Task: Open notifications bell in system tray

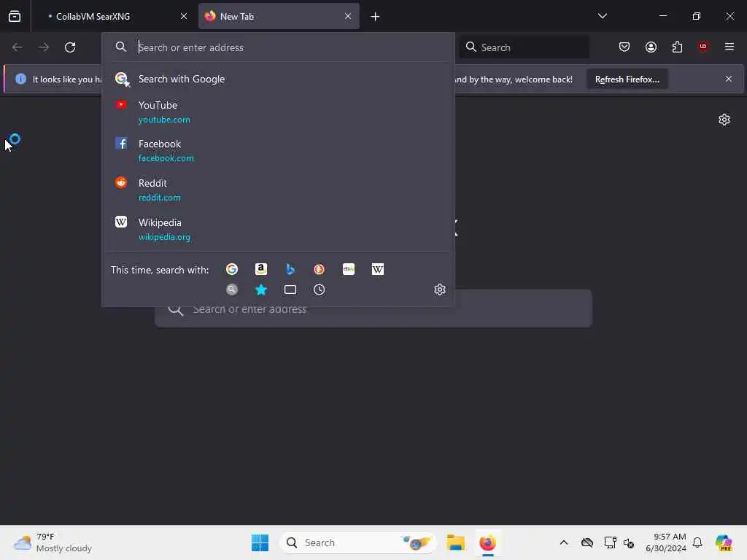Action: click(697, 542)
